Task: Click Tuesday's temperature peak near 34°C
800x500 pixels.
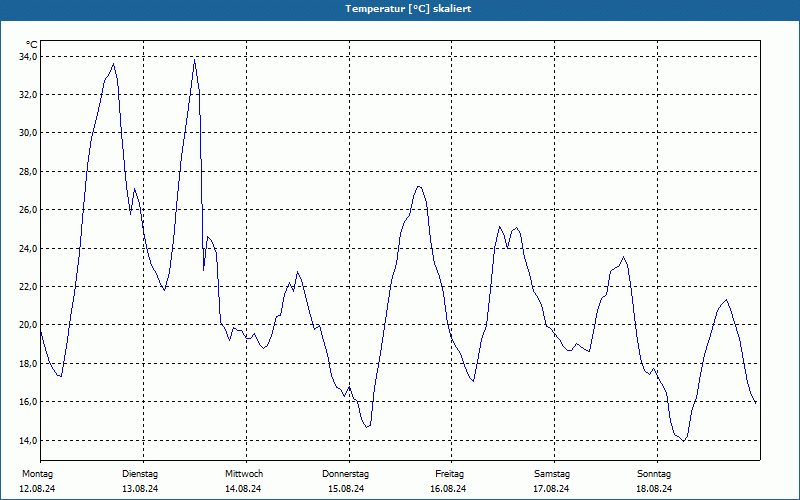Action: pyautogui.click(x=194, y=60)
